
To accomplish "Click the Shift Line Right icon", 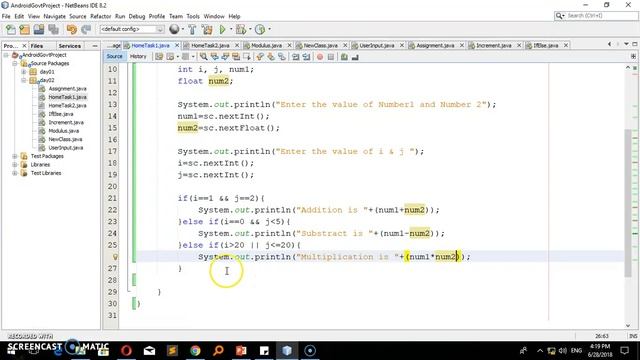I will point(306,57).
